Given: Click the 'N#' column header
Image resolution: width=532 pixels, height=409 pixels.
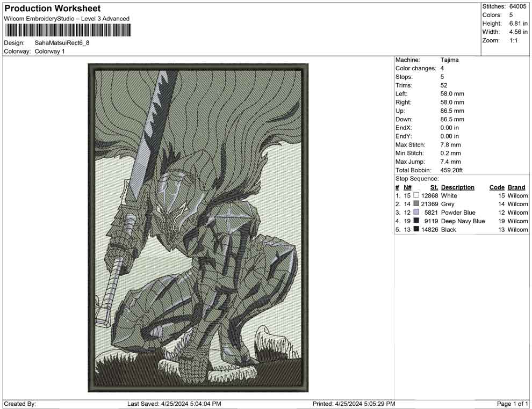Looking at the screenshot, I should (407, 187).
